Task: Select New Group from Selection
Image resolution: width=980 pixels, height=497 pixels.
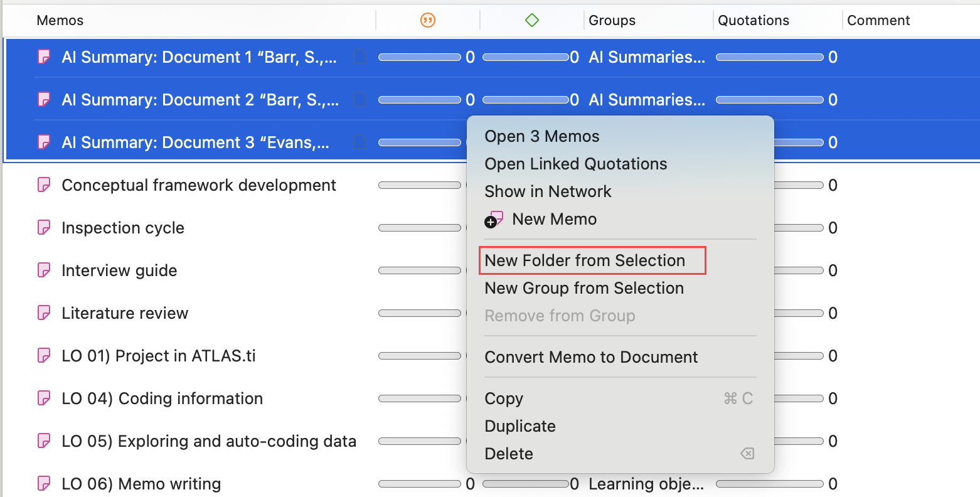Action: [583, 288]
